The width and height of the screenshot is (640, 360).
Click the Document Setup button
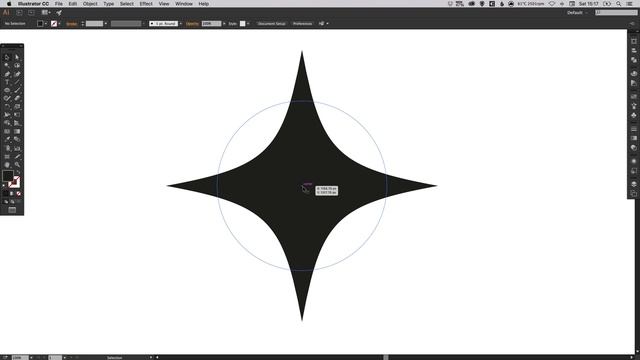click(271, 24)
